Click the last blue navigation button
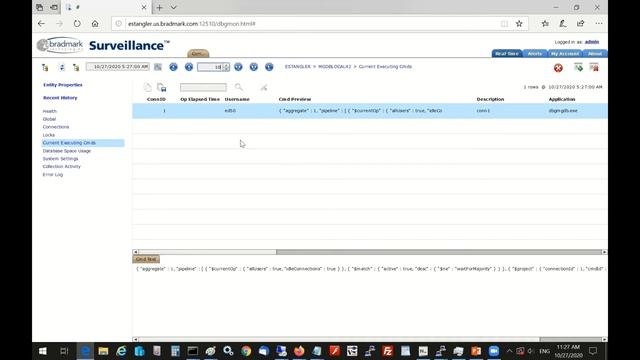 [269, 67]
